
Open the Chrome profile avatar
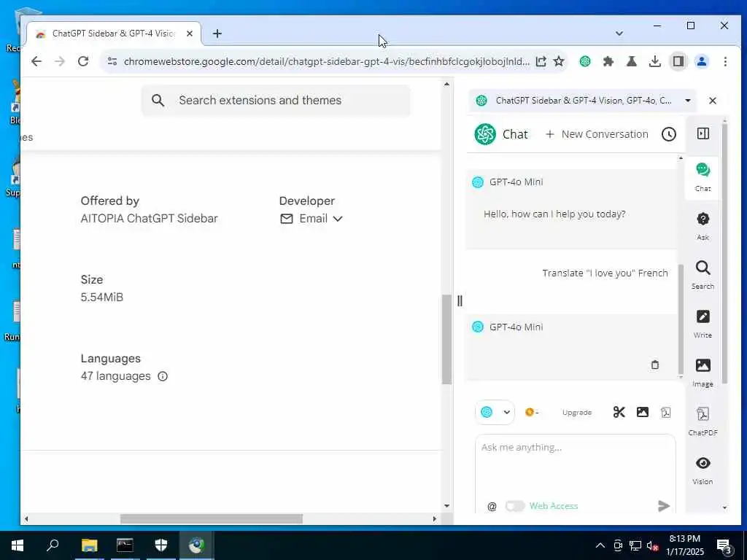coord(701,61)
